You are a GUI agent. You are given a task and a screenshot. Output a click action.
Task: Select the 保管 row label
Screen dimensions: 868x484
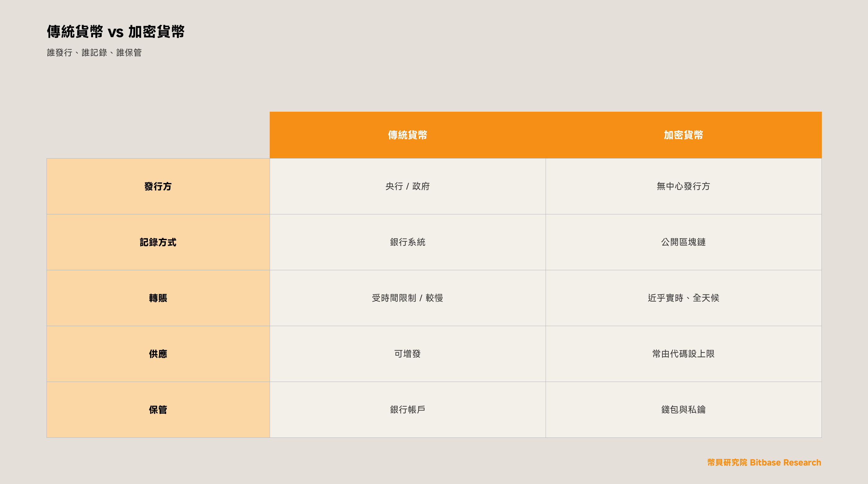click(x=158, y=410)
